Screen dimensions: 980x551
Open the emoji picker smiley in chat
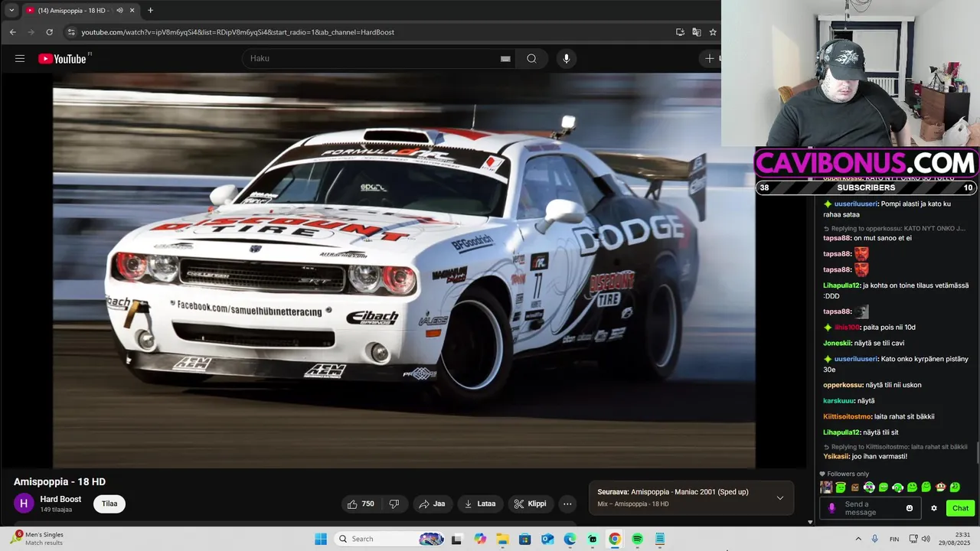[910, 508]
